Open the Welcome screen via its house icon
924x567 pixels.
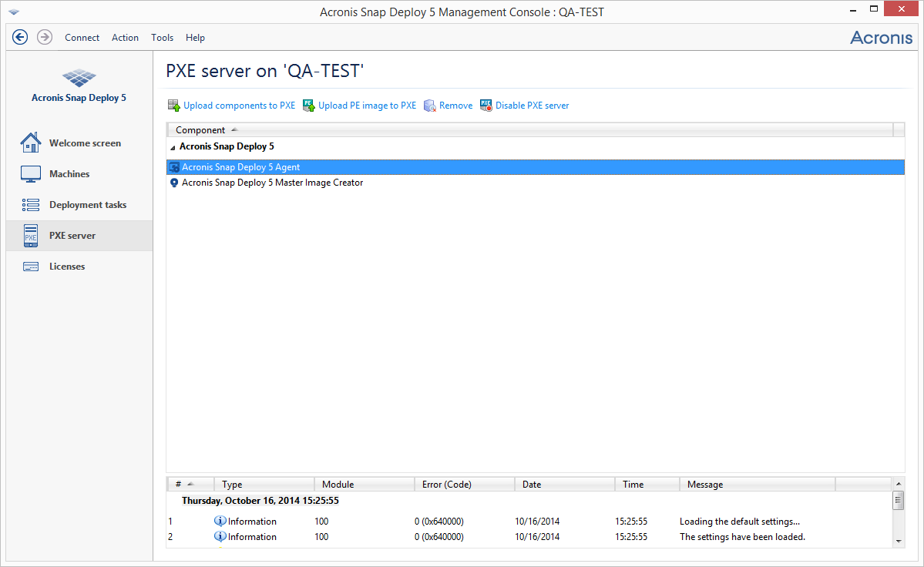click(31, 142)
